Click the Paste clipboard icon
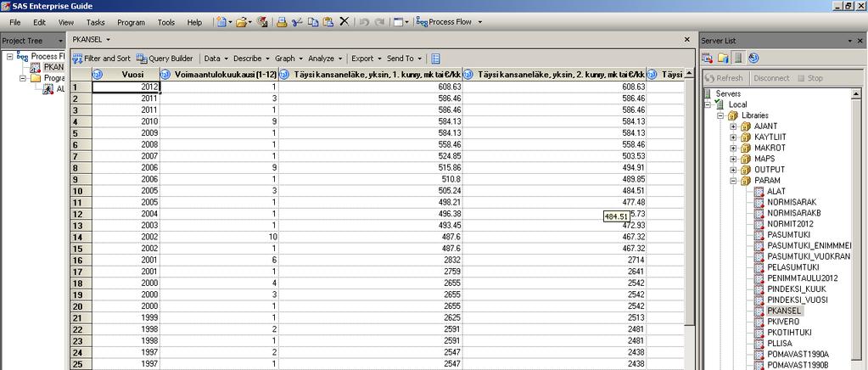This screenshot has width=868, height=370. [x=328, y=22]
